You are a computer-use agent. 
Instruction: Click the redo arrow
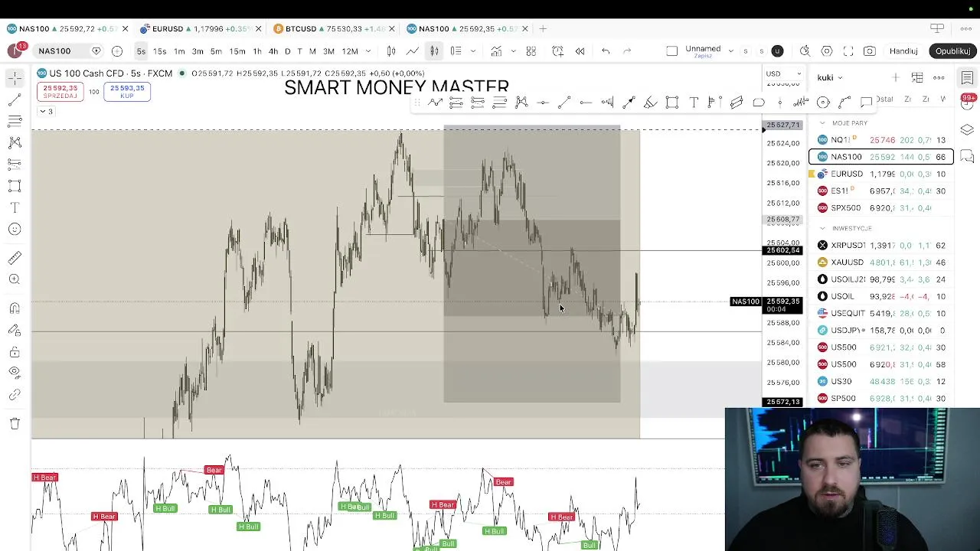point(627,51)
